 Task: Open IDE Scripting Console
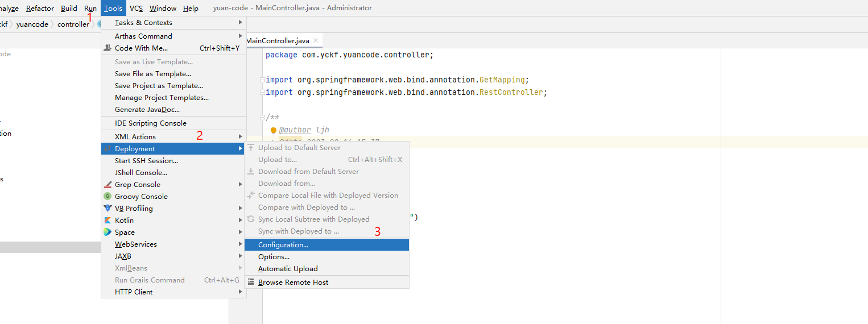pyautogui.click(x=173, y=123)
